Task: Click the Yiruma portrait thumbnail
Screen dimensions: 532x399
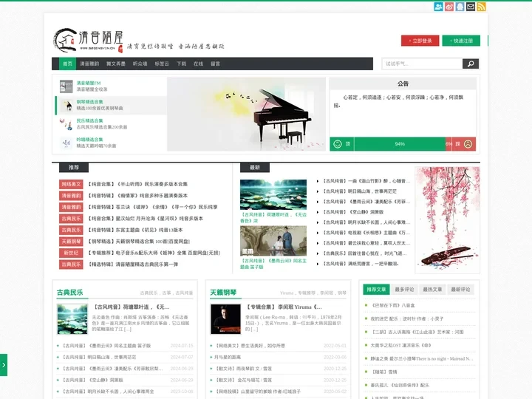Action: tap(225, 319)
